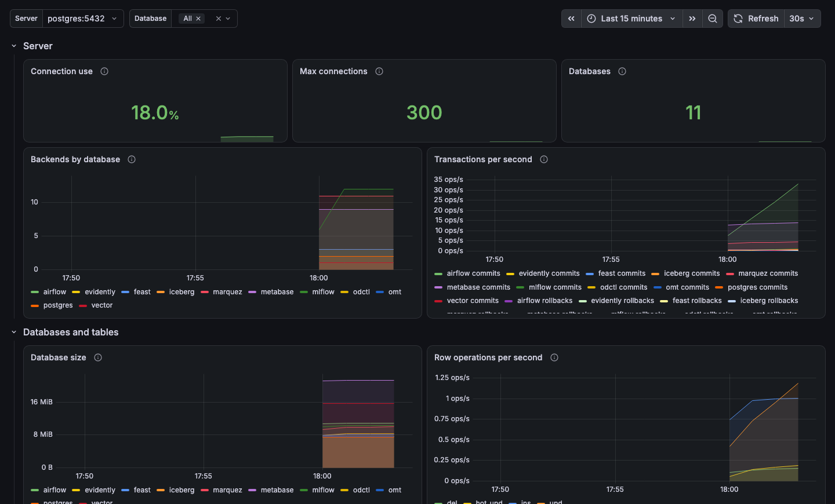Collapse the Server row section
The width and height of the screenshot is (835, 504).
click(x=14, y=46)
